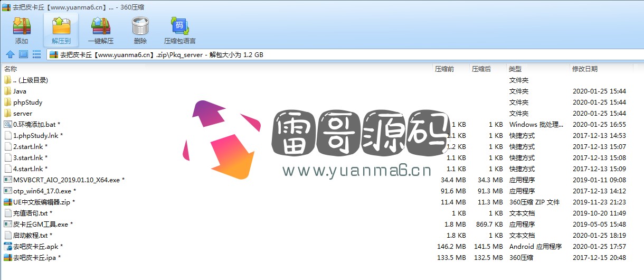The width and height of the screenshot is (644, 280).
Task: Click the 869.7 KB compressed size value
Action: [x=489, y=225]
